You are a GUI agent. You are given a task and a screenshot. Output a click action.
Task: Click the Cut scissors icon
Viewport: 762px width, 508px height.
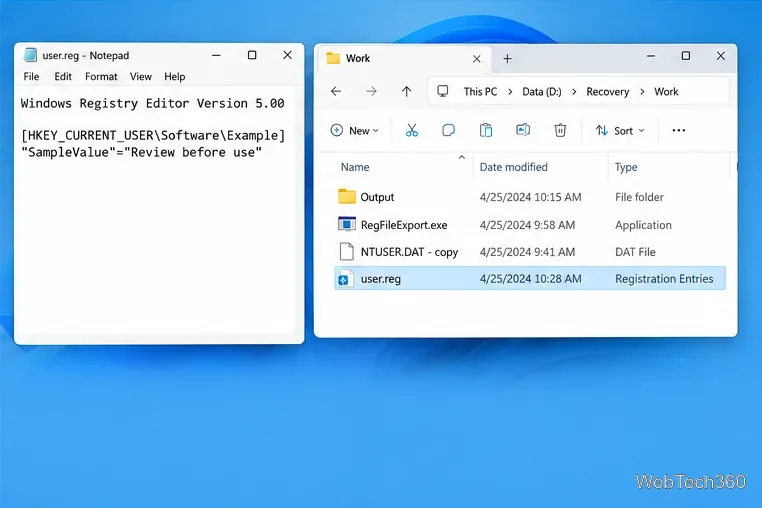pyautogui.click(x=412, y=130)
